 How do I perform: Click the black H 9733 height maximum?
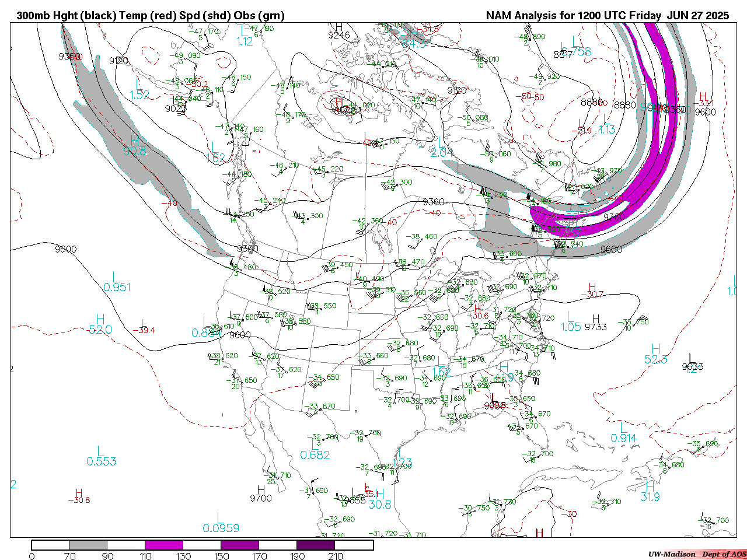(595, 323)
